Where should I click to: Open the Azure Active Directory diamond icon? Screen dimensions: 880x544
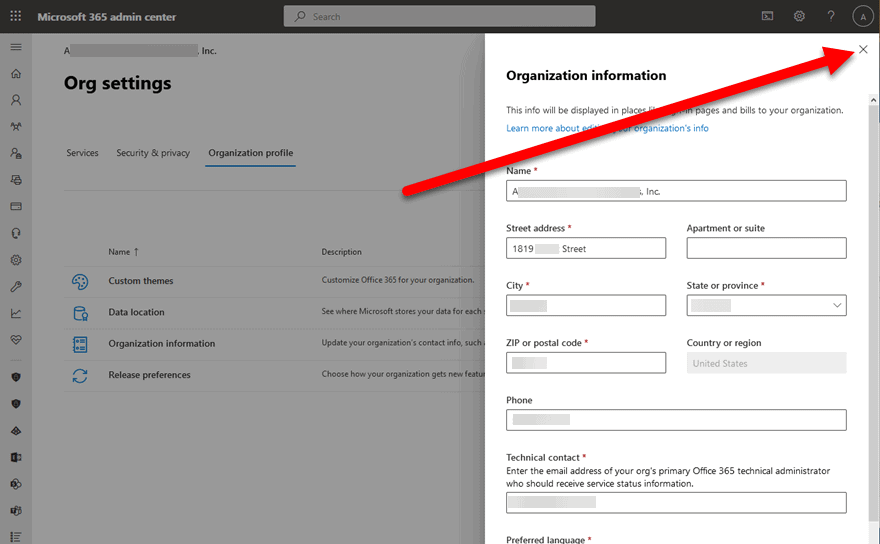pyautogui.click(x=16, y=431)
